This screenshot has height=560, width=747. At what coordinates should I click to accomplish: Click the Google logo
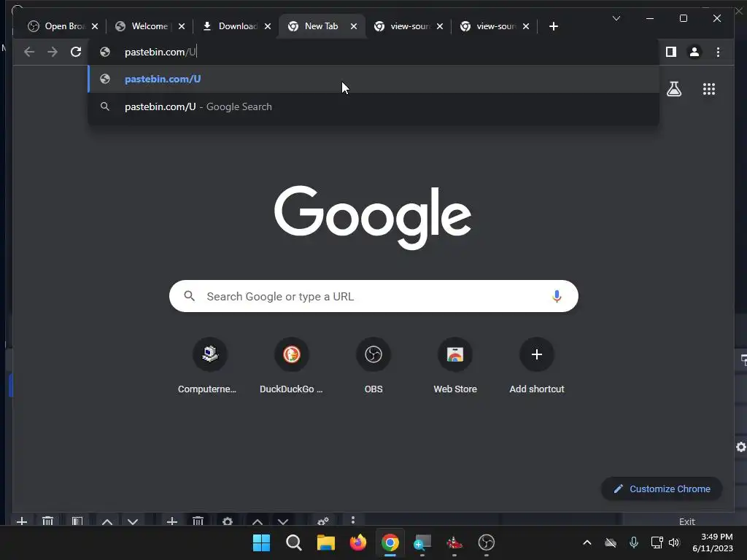(373, 217)
